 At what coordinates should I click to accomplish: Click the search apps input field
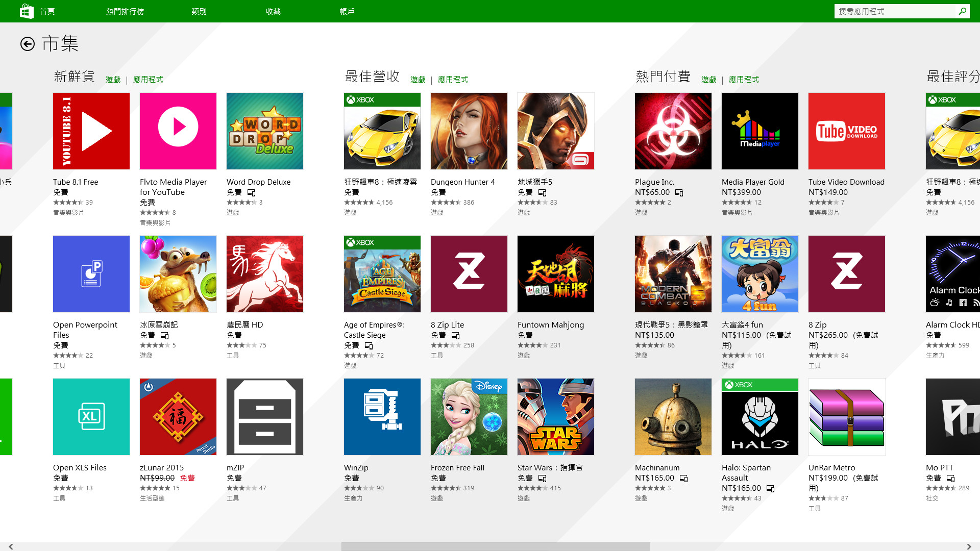point(895,11)
